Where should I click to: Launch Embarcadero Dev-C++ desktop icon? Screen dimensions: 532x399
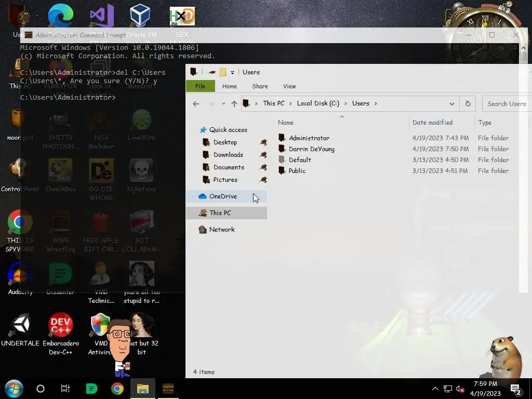pyautogui.click(x=60, y=325)
